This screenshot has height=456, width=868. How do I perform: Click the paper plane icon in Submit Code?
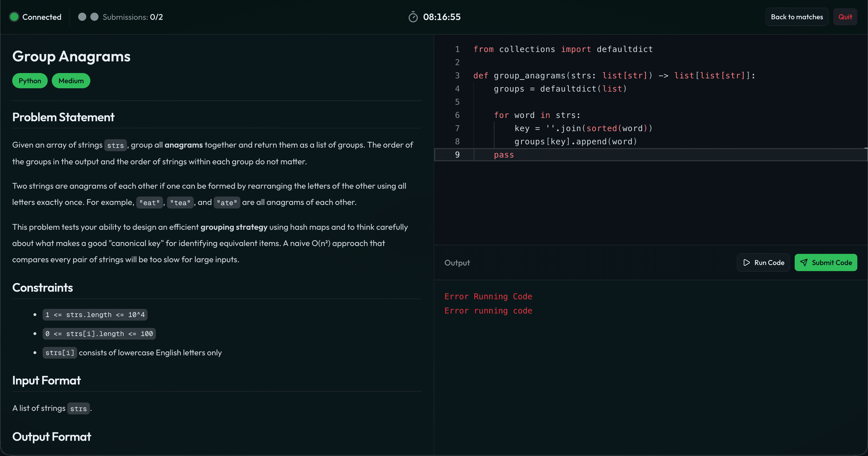coord(804,262)
